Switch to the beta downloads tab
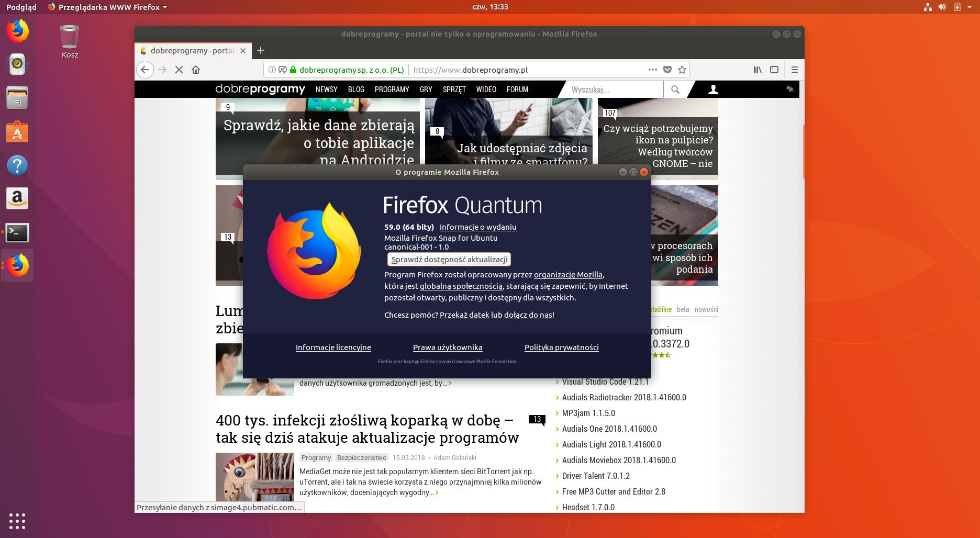This screenshot has width=980, height=538. click(x=683, y=309)
